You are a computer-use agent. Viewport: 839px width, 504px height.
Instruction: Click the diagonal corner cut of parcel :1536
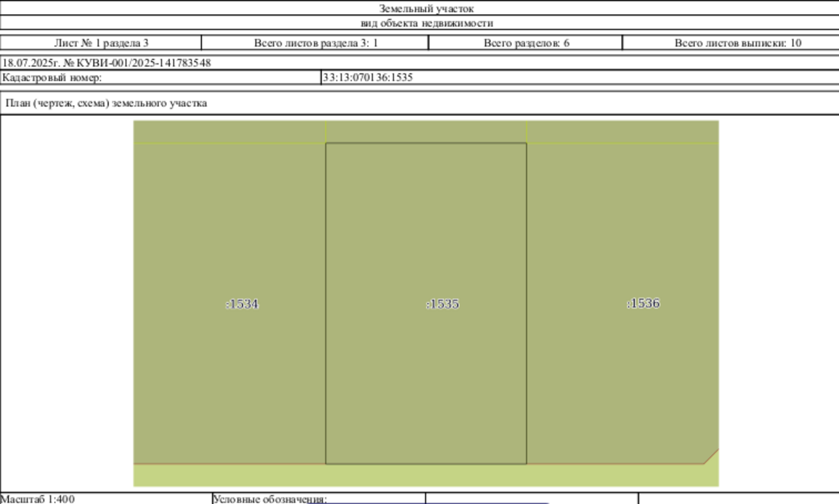coord(711,456)
